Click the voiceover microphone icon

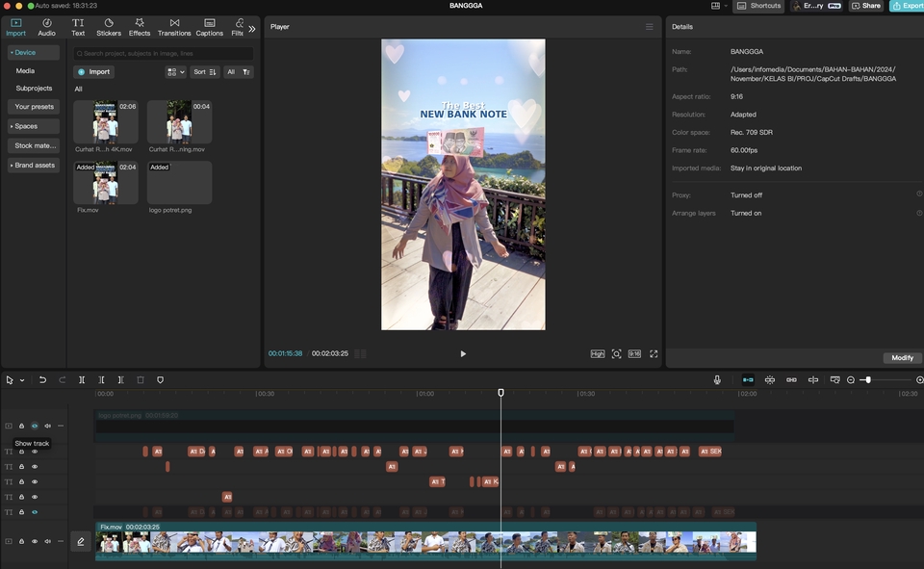click(x=717, y=379)
